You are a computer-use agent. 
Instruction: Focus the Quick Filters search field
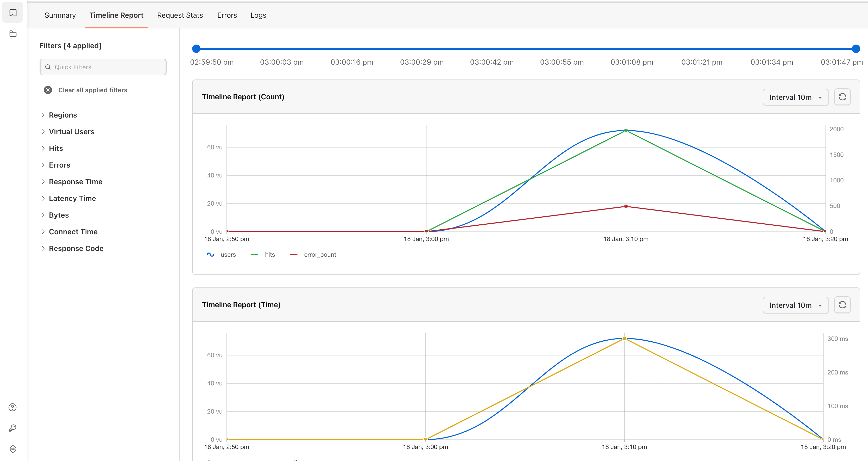pyautogui.click(x=103, y=67)
